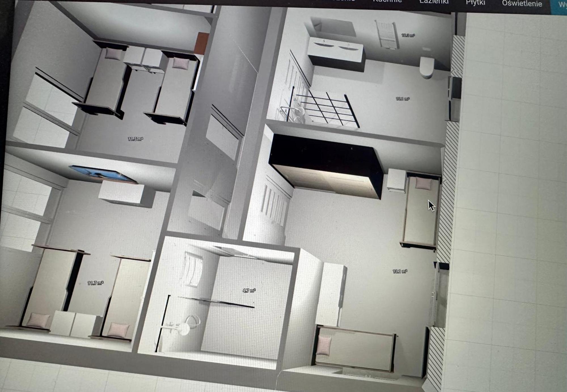Screen dimensions: 567x392
Task: Select the 10.1 m² bathroom label
Action: pyautogui.click(x=403, y=99)
